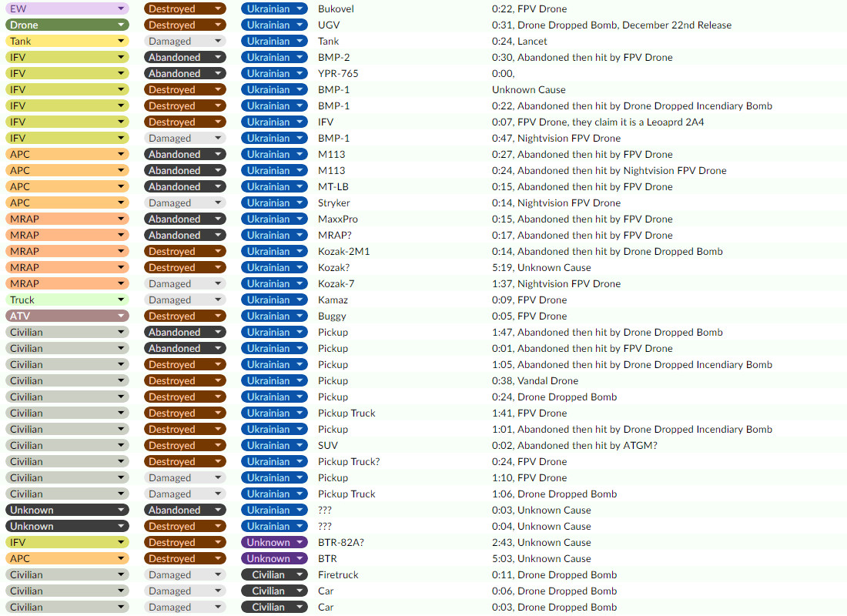Viewport: 847px width, 616px height.
Task: Select the 'Kamaz' model cell
Action: tap(333, 300)
